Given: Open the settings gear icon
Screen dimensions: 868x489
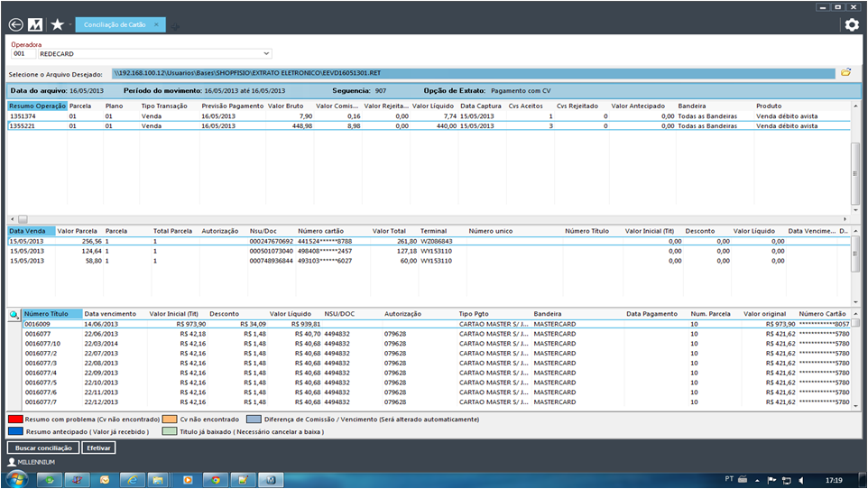Looking at the screenshot, I should tap(851, 25).
